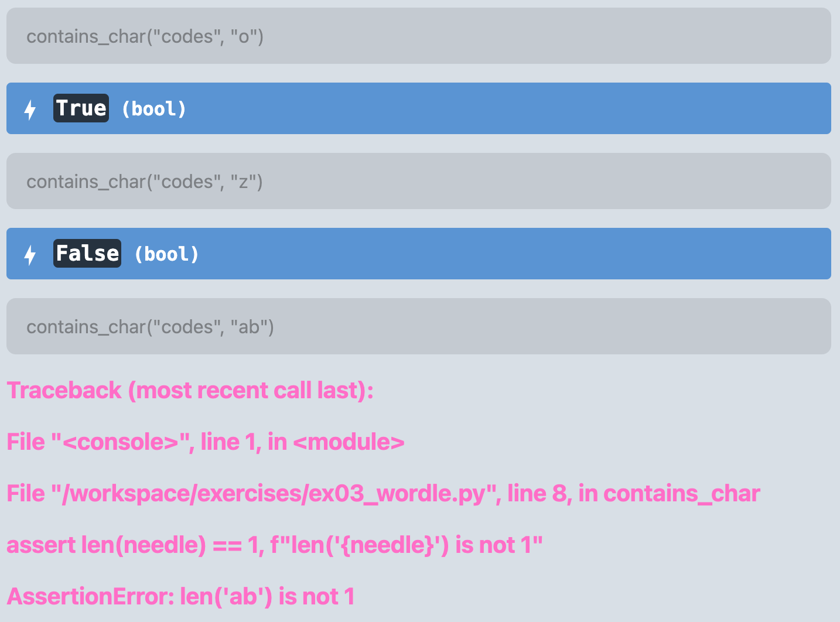The image size is (840, 622).
Task: Click the "<console>" file reference in traceback
Action: [120, 442]
